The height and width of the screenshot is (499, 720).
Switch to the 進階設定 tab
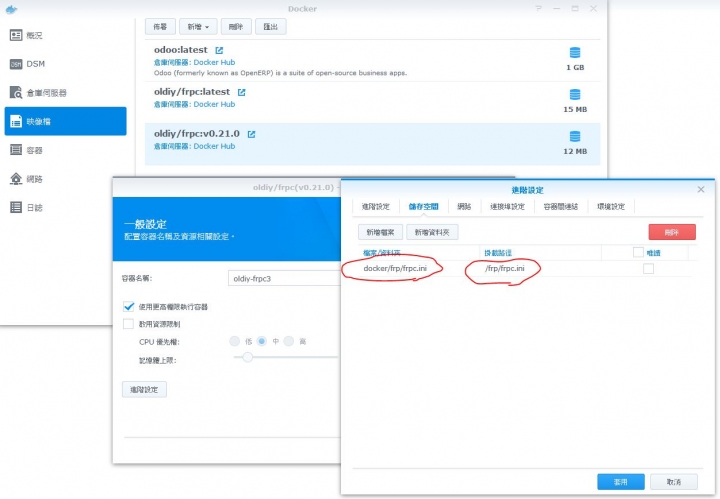click(376, 207)
